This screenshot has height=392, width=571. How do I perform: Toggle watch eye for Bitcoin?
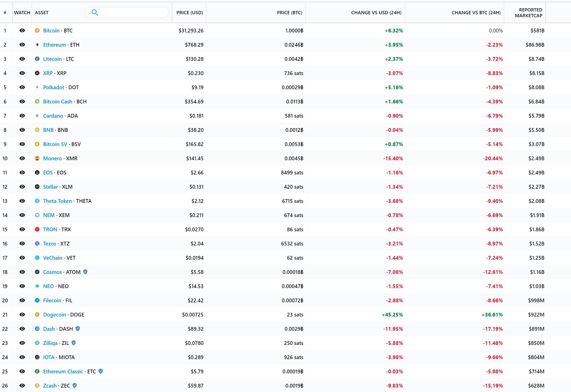(22, 31)
